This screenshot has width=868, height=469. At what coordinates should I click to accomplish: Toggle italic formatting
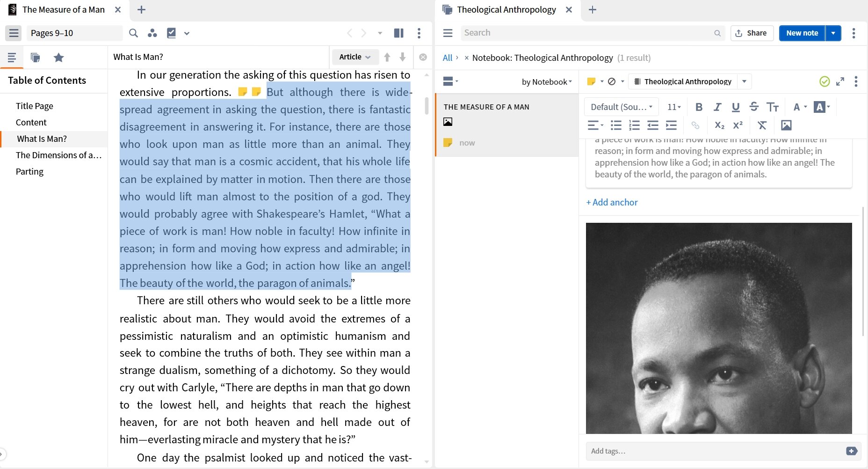pyautogui.click(x=717, y=107)
